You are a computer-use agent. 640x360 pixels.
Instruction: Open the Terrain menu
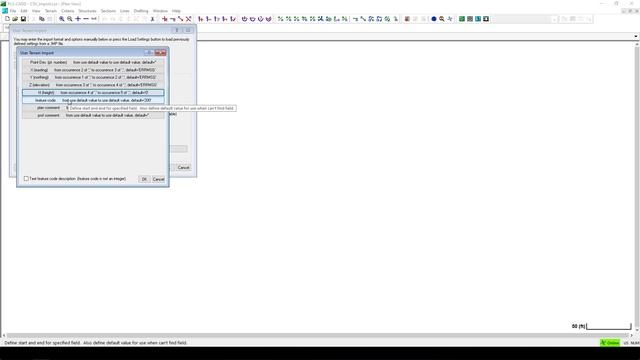pyautogui.click(x=51, y=11)
